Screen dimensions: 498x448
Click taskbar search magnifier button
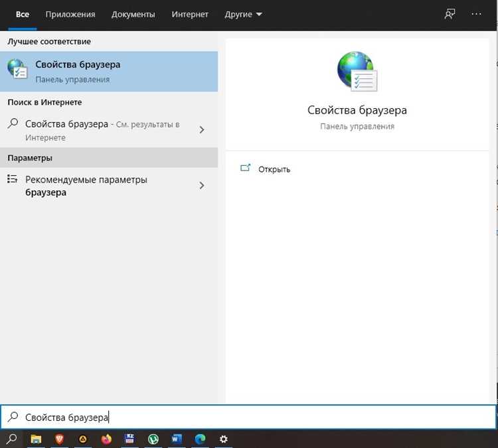pos(11,439)
